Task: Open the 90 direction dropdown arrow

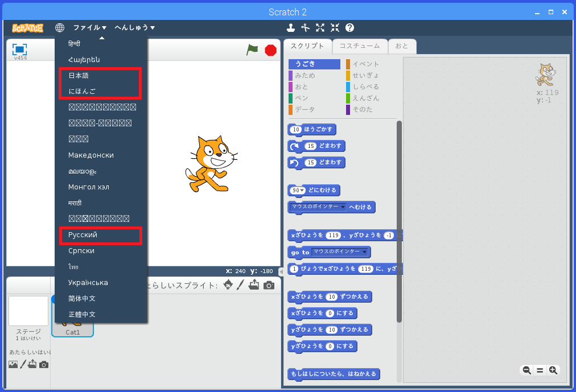Action: 302,191
